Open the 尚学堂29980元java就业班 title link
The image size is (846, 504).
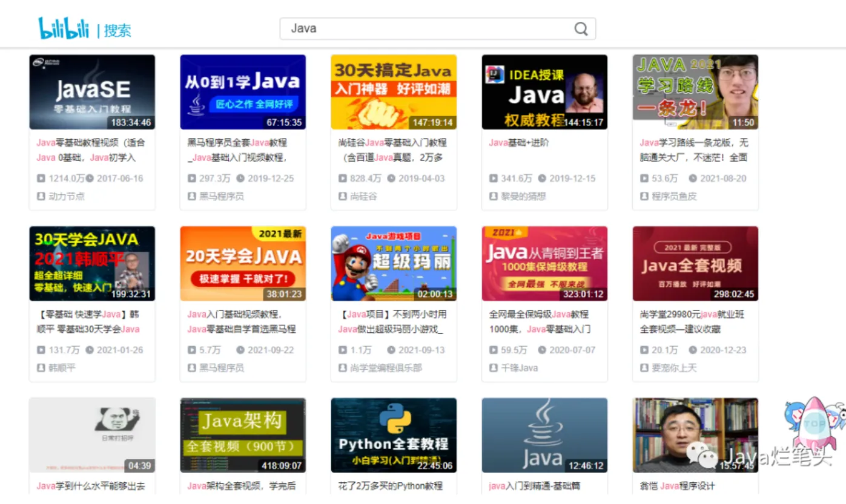click(693, 322)
